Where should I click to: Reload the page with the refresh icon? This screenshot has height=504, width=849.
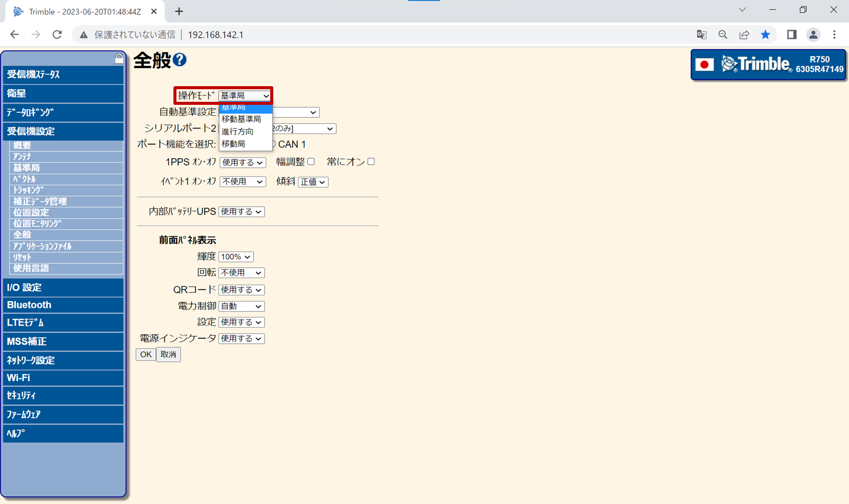pos(57,35)
